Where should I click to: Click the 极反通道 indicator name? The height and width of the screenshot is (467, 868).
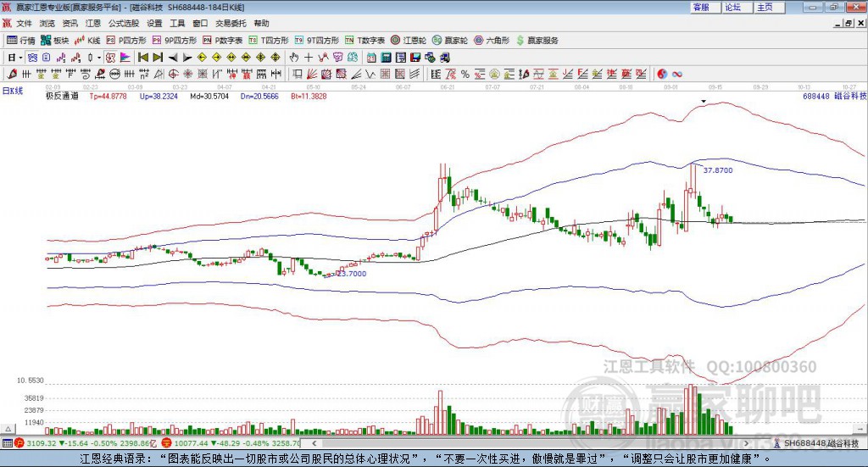62,97
